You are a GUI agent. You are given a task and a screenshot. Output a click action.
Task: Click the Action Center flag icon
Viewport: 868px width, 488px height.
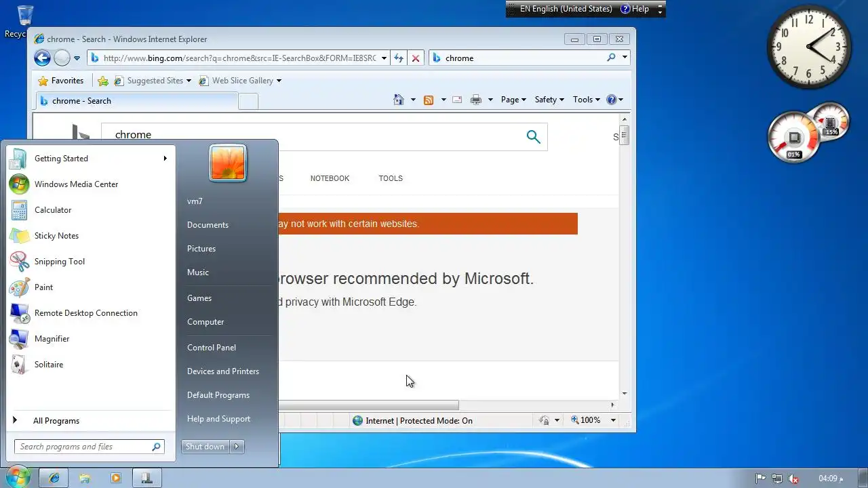tap(761, 479)
